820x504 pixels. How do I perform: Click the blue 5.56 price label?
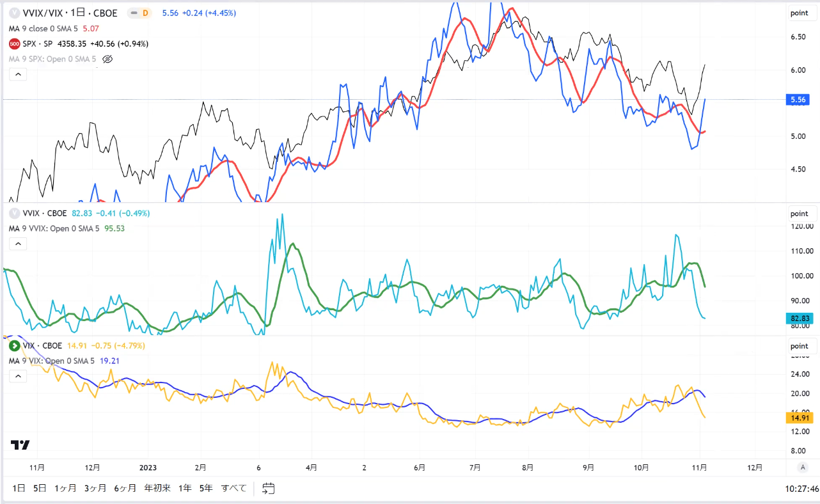[798, 99]
